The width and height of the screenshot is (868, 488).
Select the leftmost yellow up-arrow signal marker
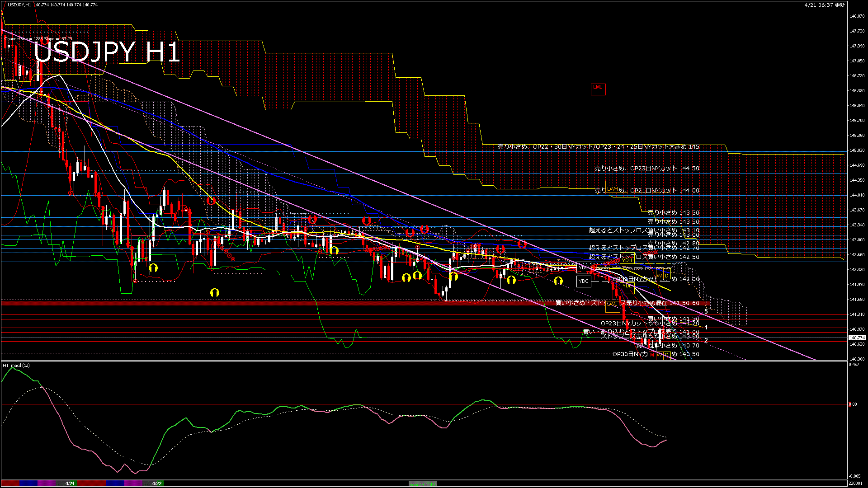point(153,268)
